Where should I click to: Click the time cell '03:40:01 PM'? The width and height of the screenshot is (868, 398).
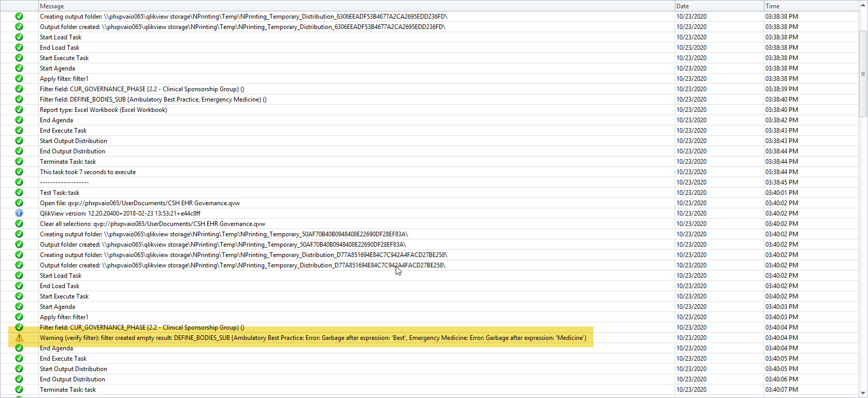tap(782, 193)
